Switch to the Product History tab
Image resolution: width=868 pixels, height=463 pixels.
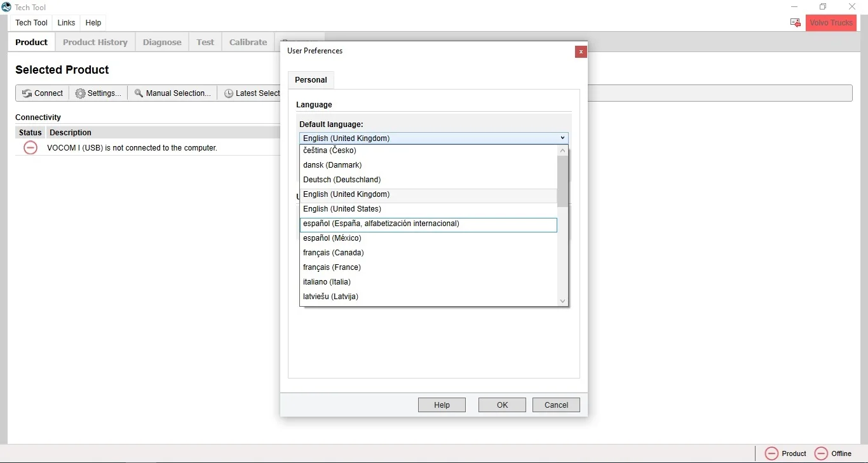point(95,43)
